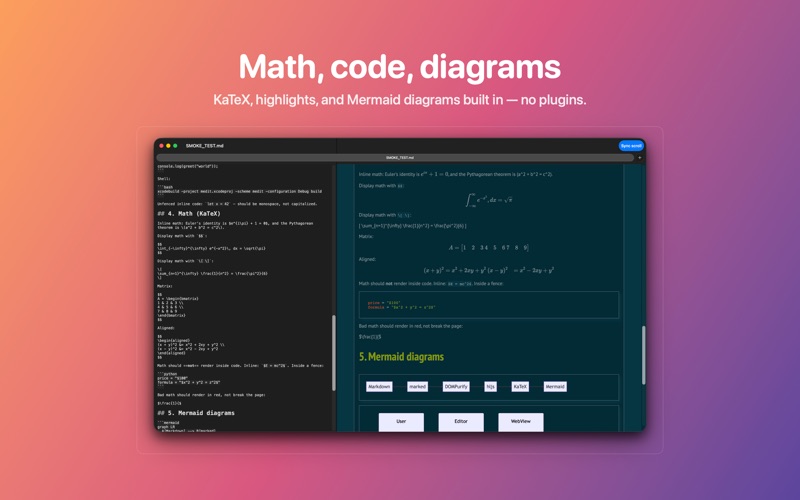The height and width of the screenshot is (500, 800).
Task: Click the \begin{aligned} line in editor
Action: coord(173,340)
